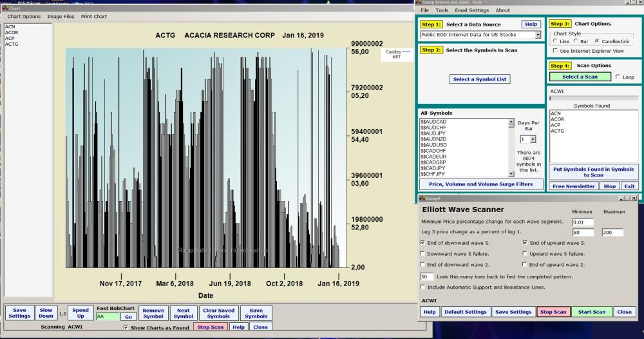Click the Select a Symbol List button

pyautogui.click(x=480, y=79)
